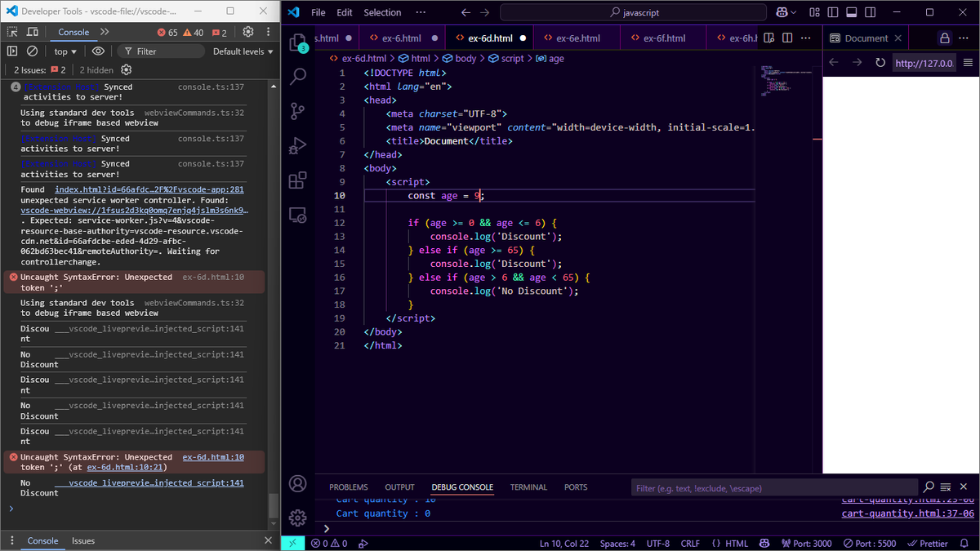
Task: Click the javascript command center search box
Action: coord(634,12)
